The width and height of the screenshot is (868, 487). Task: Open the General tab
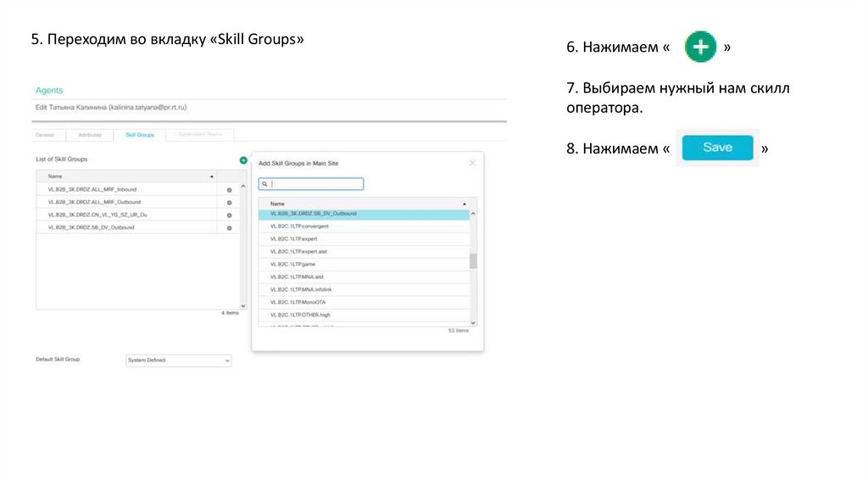click(45, 135)
